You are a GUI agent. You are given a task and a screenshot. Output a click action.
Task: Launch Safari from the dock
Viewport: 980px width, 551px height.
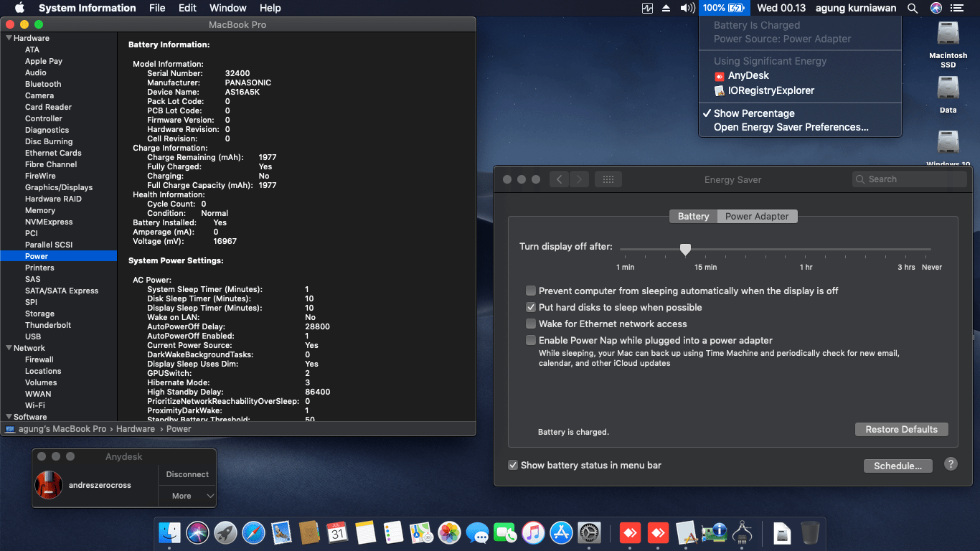253,532
